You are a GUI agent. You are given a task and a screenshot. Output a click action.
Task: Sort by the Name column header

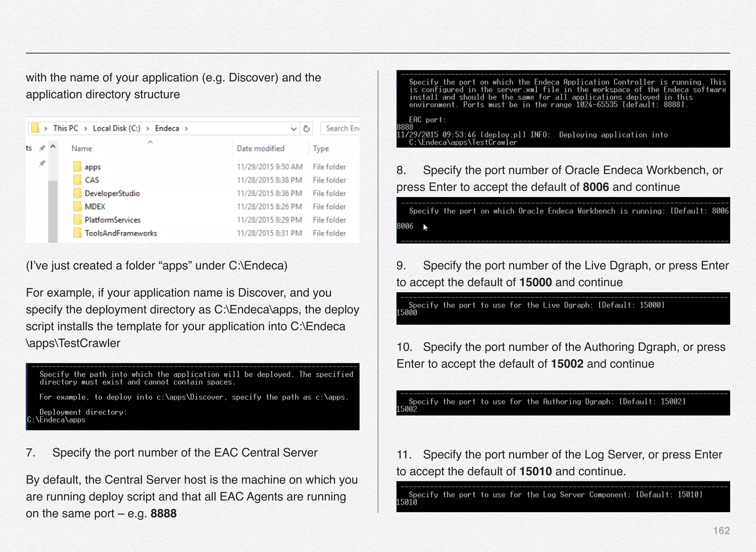[82, 148]
